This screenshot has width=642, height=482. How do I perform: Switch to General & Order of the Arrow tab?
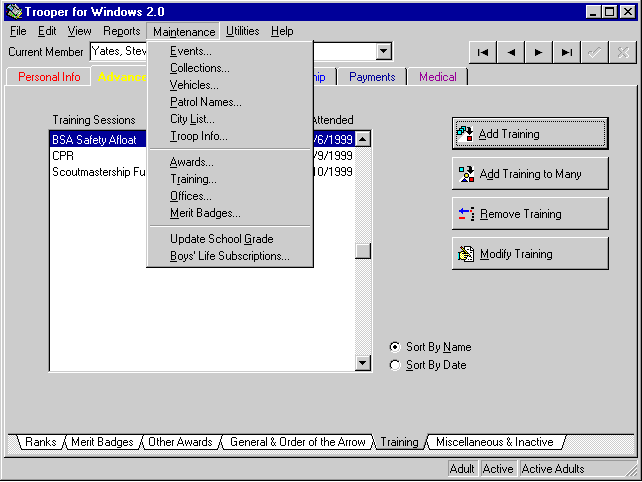(x=298, y=442)
